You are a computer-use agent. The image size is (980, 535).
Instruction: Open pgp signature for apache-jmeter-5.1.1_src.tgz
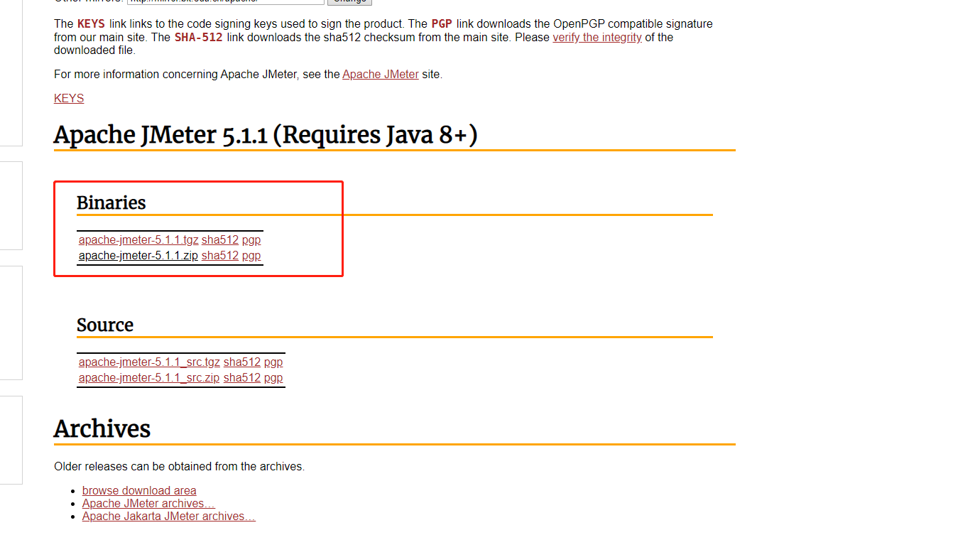(x=273, y=362)
